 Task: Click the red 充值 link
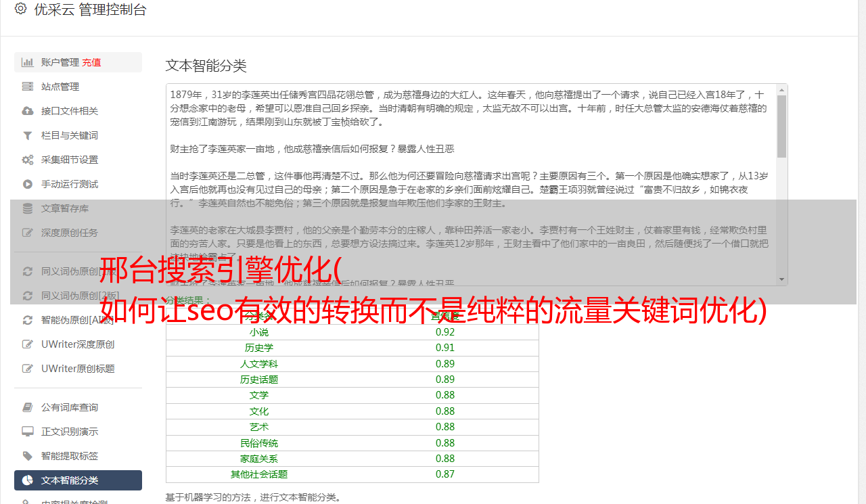pyautogui.click(x=91, y=62)
